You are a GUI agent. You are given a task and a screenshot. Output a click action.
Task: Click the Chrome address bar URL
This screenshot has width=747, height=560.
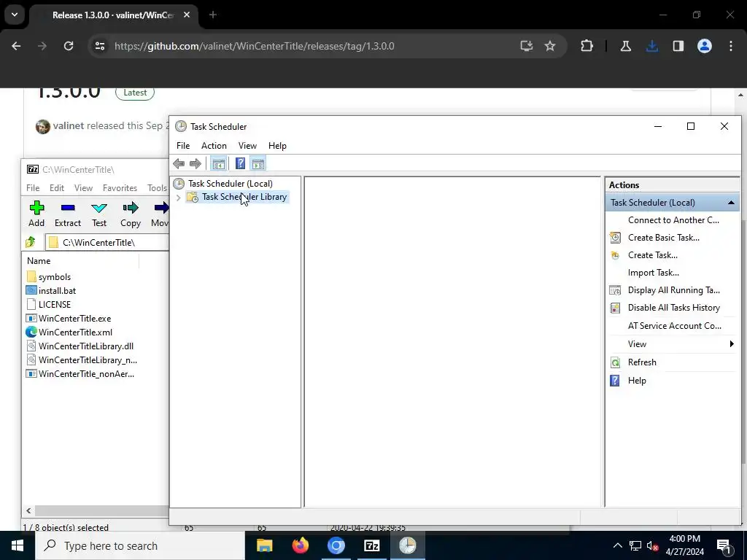[x=255, y=46]
